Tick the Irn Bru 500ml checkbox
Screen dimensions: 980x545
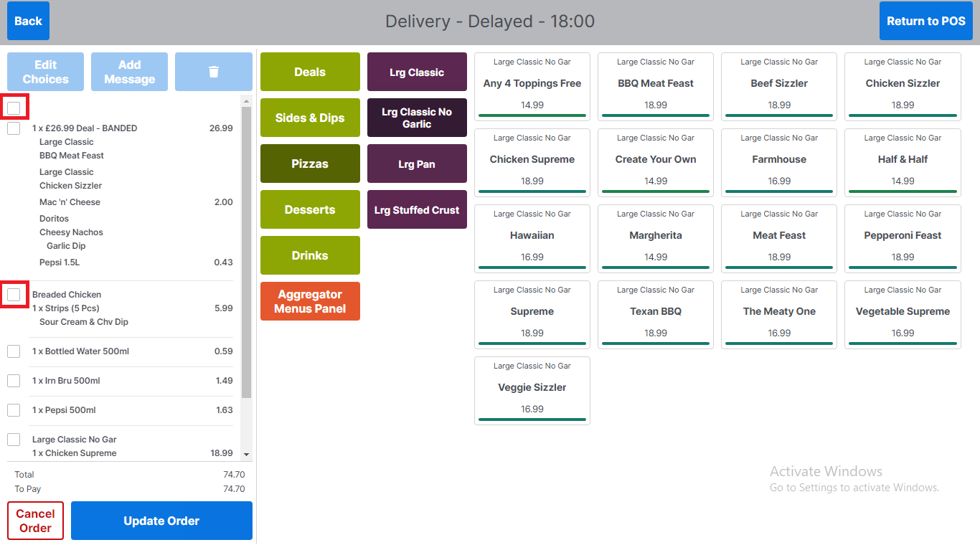14,381
